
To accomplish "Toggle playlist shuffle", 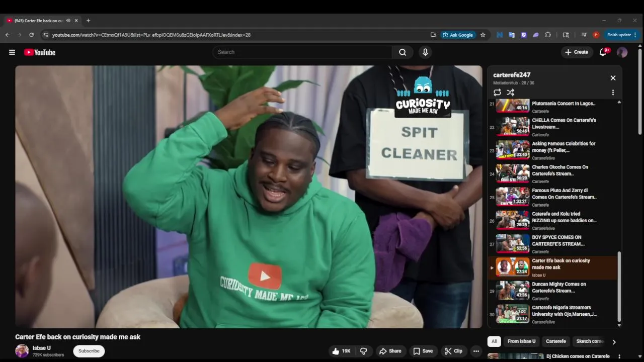I will (510, 93).
